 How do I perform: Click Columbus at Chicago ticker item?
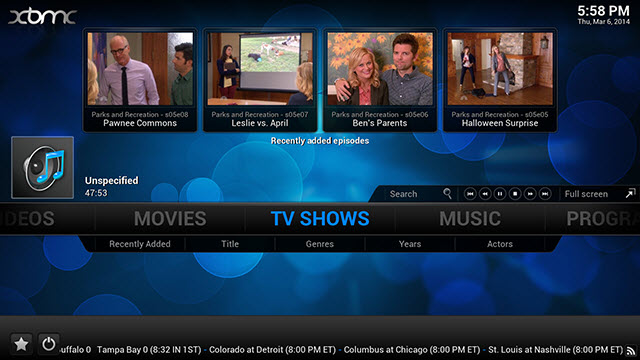pos(412,350)
